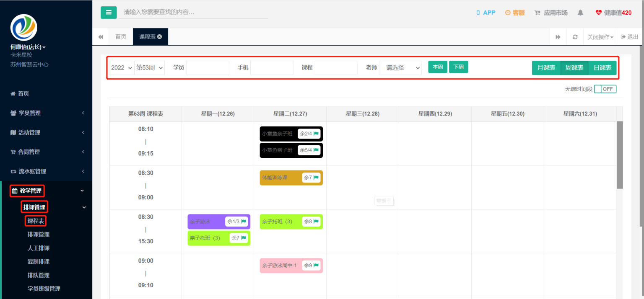
Task: Click the 退出 logout button
Action: click(630, 37)
